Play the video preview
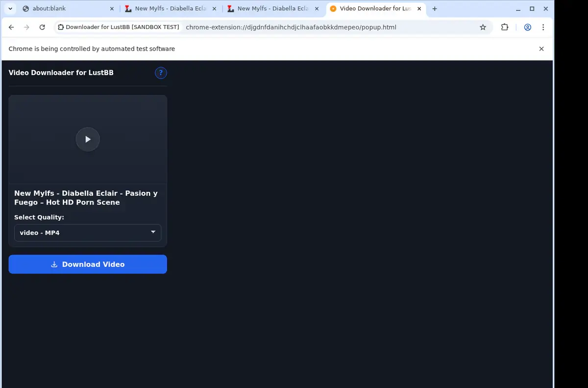The height and width of the screenshot is (388, 588). (x=88, y=139)
